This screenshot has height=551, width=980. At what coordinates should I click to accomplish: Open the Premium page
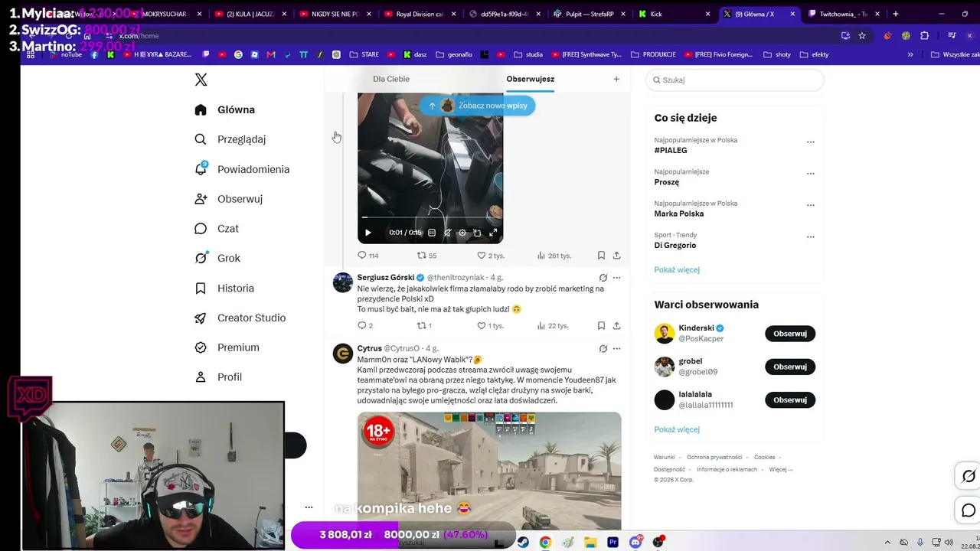[x=227, y=347]
